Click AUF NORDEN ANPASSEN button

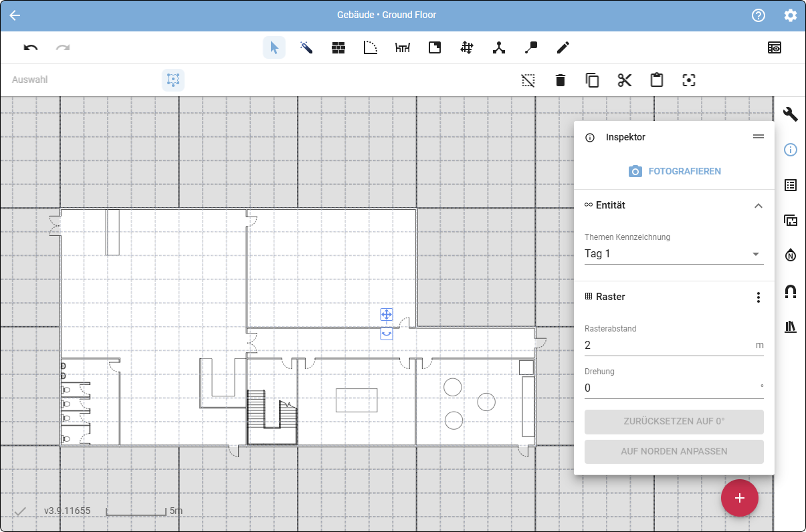tap(674, 451)
